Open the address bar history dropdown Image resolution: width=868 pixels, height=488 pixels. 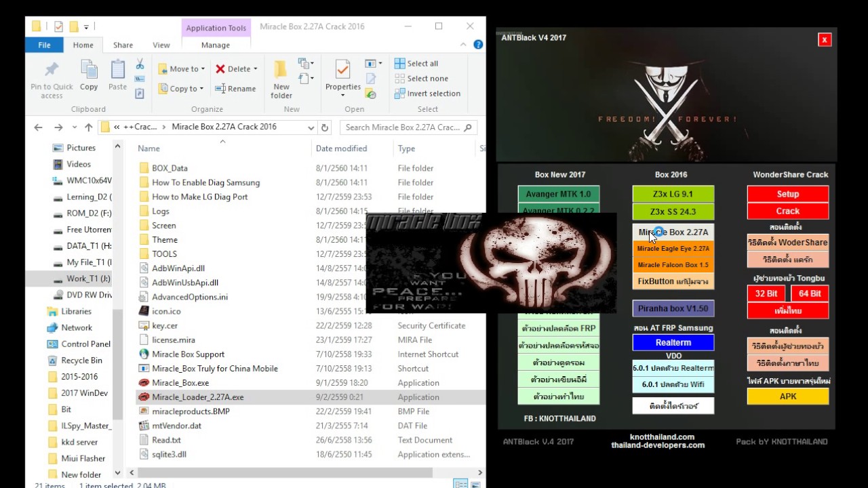(311, 127)
